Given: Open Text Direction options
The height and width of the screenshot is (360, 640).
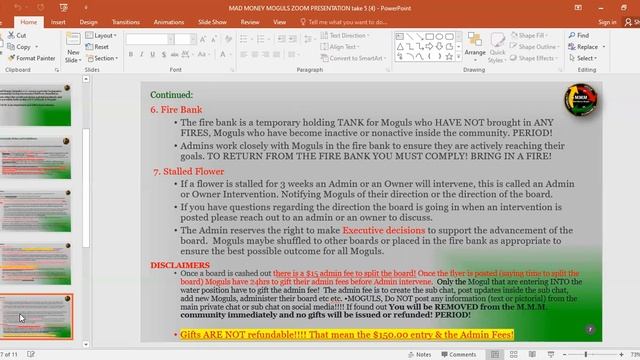Looking at the screenshot, I should click(x=345, y=36).
